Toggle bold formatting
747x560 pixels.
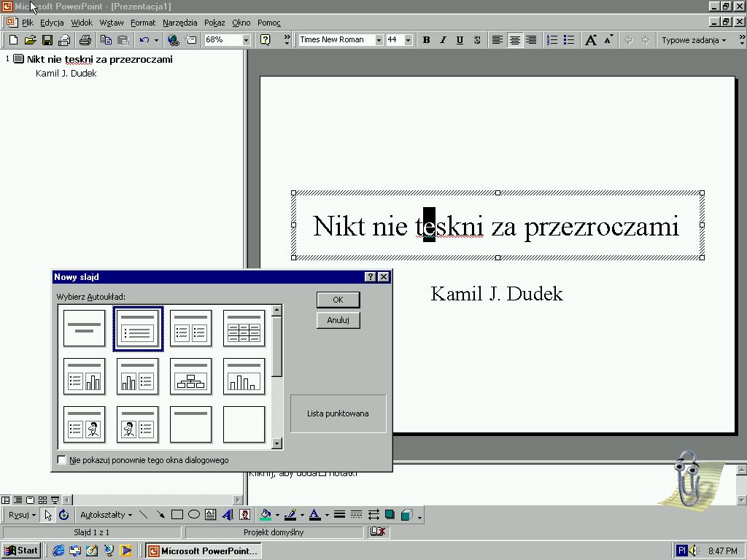tap(426, 40)
